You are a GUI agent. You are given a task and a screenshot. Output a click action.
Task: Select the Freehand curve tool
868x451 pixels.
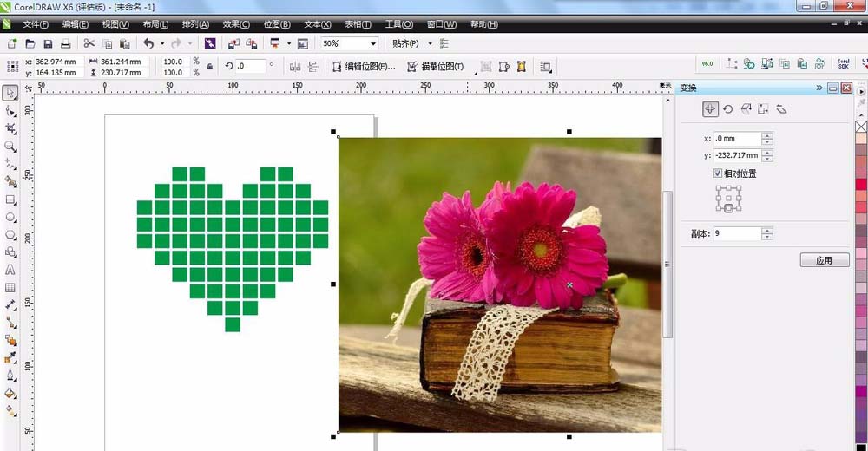tap(10, 164)
